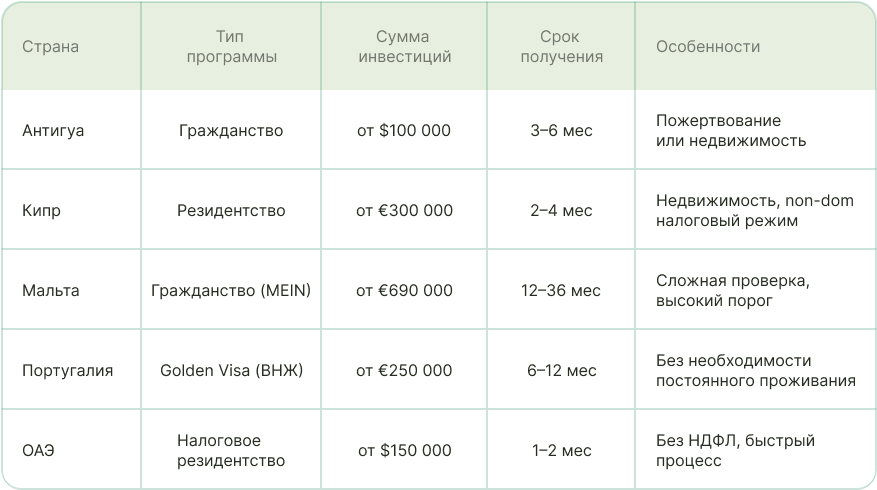This screenshot has height=490, width=877.
Task: Select the "ОАЭ" country cell
Action: [x=38, y=451]
